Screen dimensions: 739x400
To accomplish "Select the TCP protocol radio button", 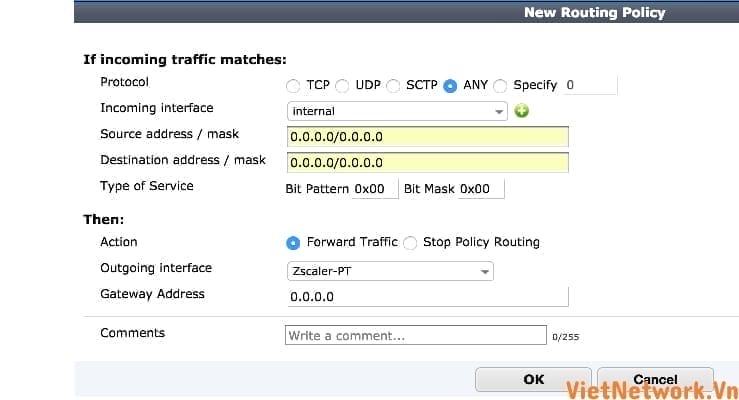I will tap(293, 86).
